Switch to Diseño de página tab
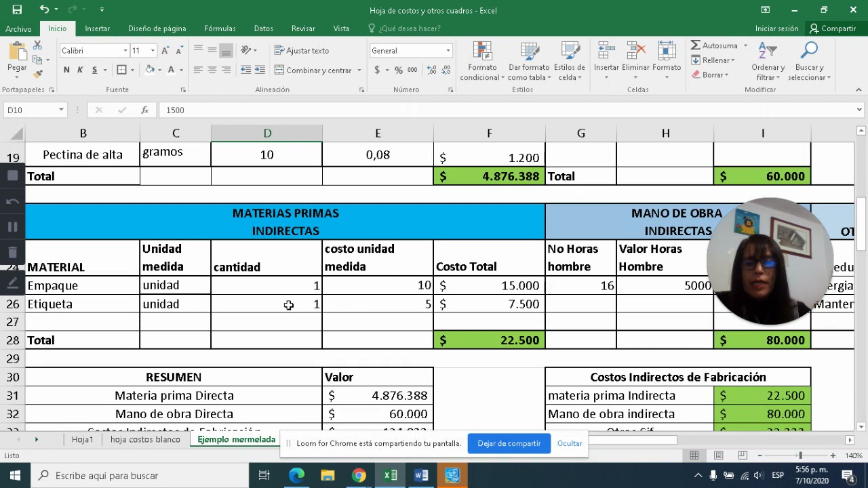The height and width of the screenshot is (488, 868). tap(157, 28)
